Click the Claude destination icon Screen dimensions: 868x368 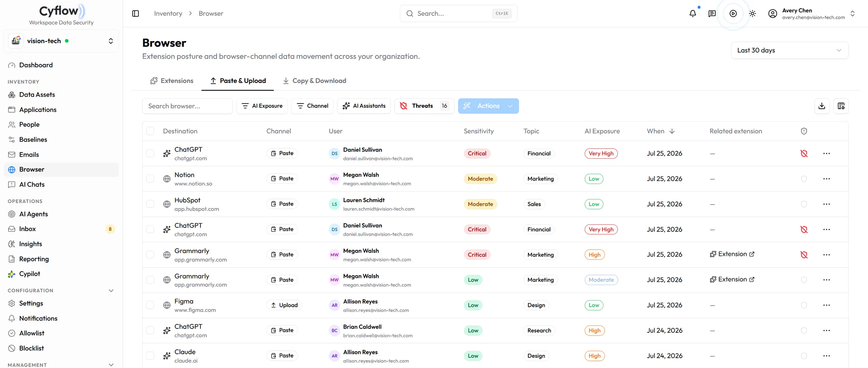(167, 356)
